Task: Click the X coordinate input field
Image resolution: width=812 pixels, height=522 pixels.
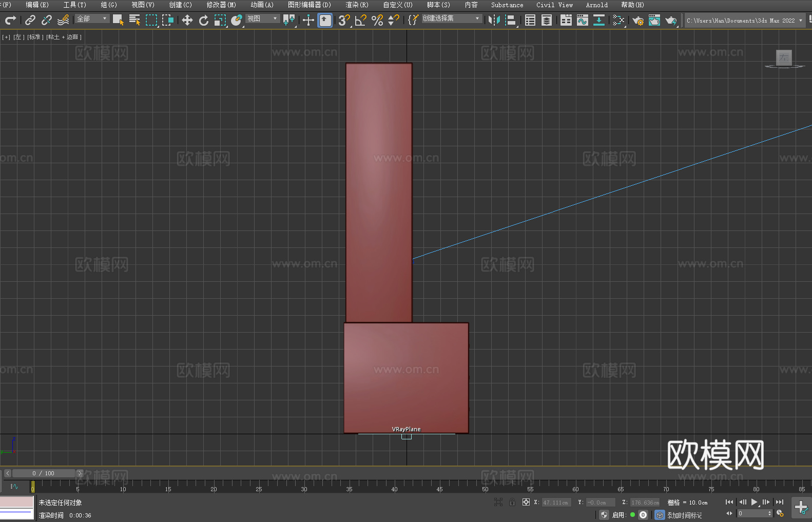Action: coord(556,502)
